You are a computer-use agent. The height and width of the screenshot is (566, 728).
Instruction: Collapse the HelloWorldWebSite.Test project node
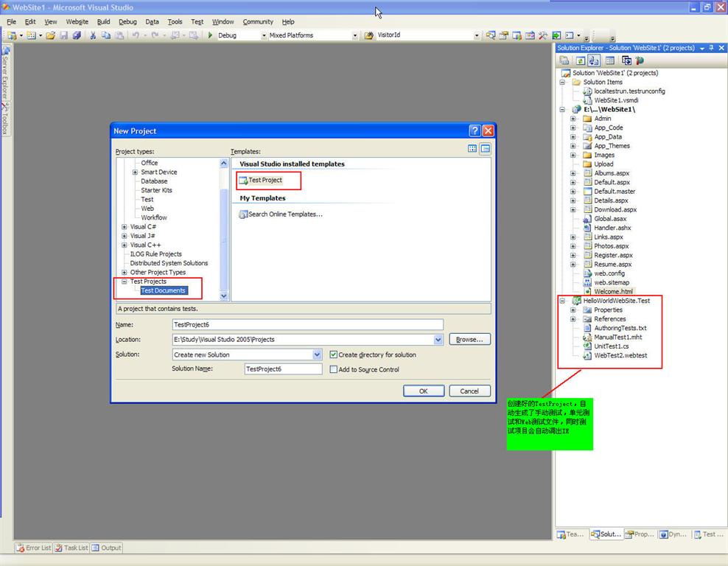point(562,301)
